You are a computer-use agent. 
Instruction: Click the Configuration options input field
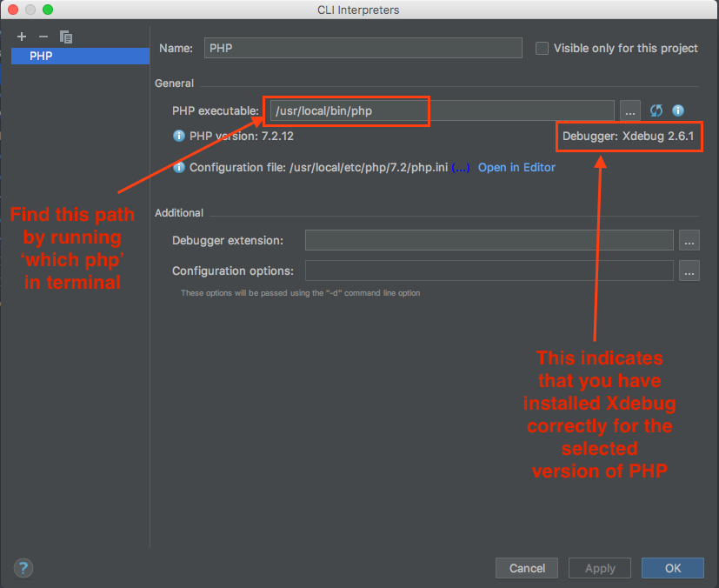click(x=487, y=271)
